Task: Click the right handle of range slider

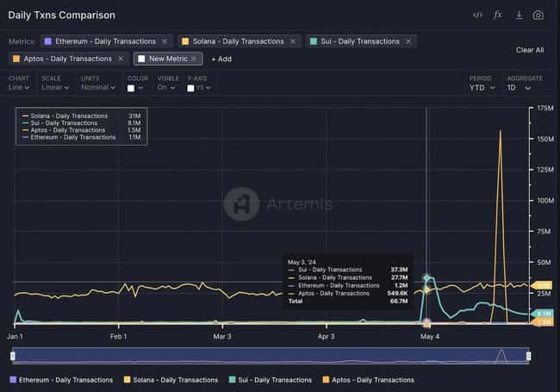Action: click(x=528, y=356)
